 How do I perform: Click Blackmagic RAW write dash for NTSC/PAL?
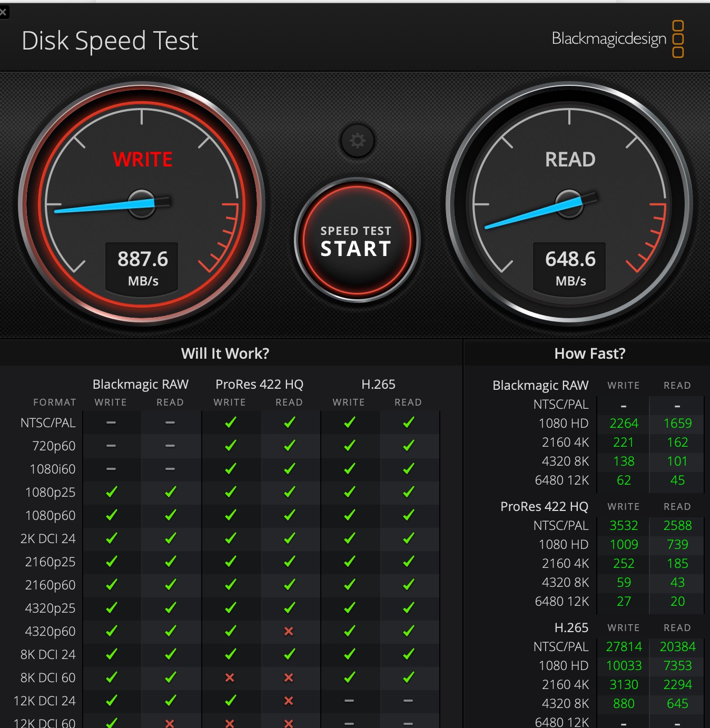pyautogui.click(x=111, y=422)
